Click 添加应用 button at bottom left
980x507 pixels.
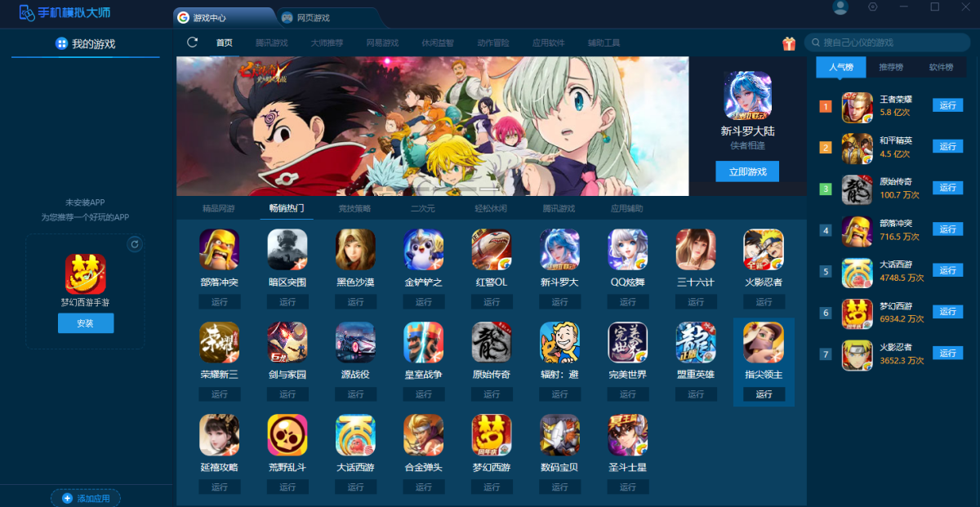coord(86,498)
